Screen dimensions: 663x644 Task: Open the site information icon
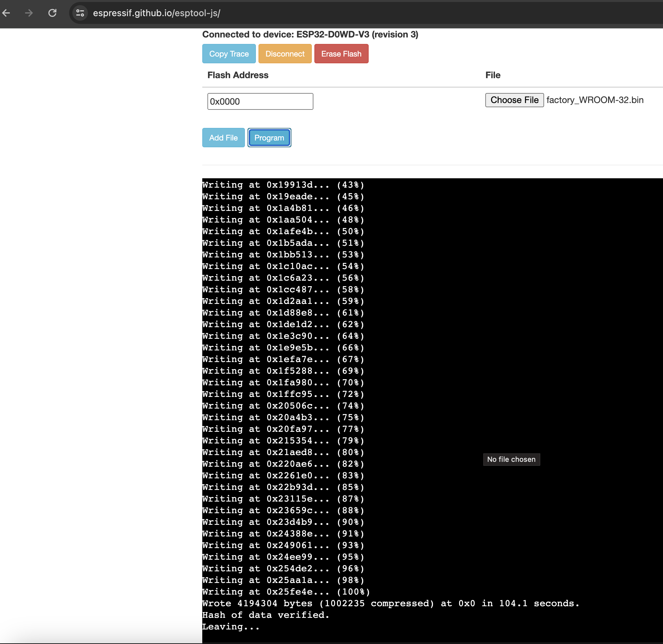click(x=80, y=13)
